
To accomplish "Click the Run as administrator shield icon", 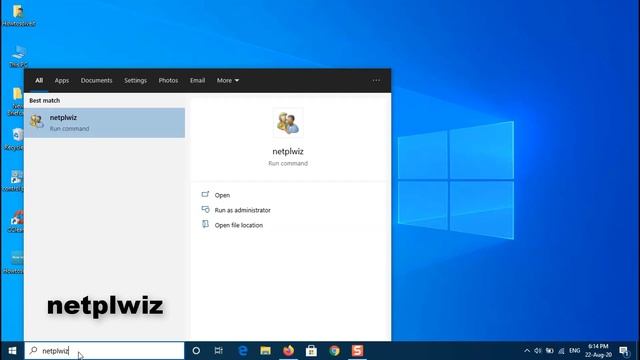I will click(x=205, y=210).
